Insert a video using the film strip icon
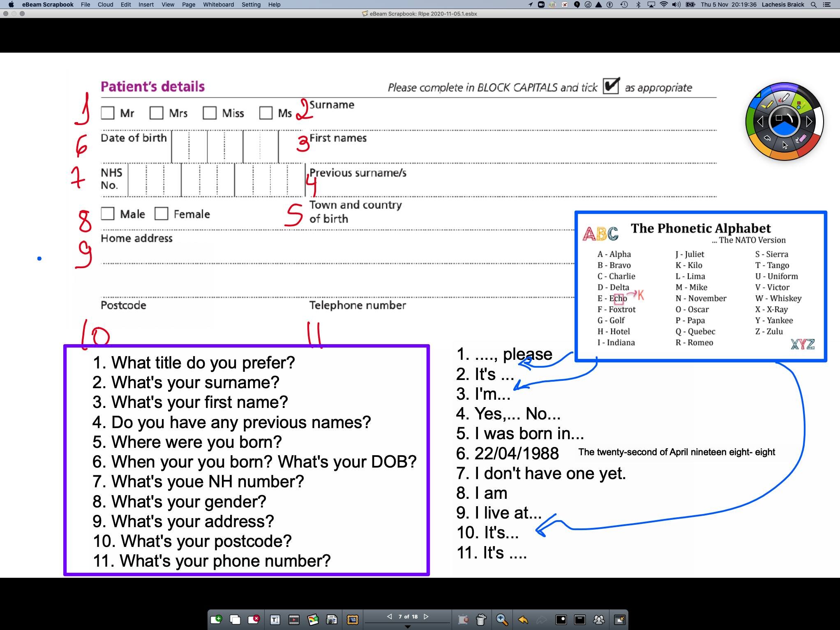Screen dimensions: 840x630 (x=294, y=619)
